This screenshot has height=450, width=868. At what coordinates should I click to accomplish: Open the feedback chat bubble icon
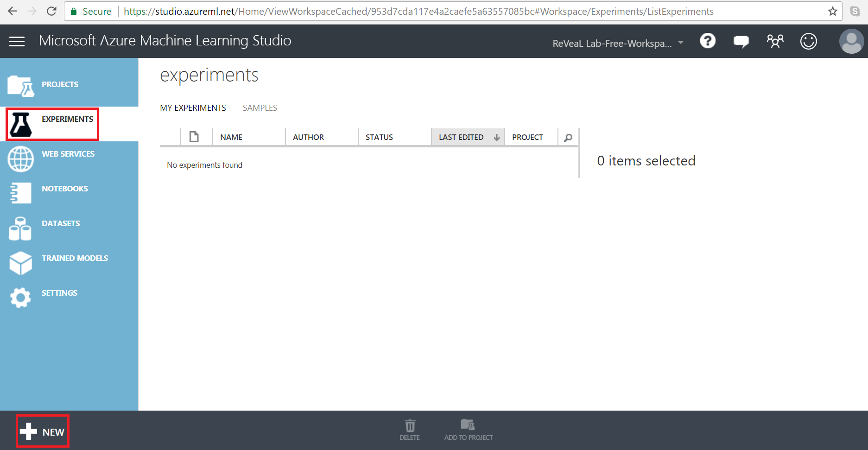[741, 42]
